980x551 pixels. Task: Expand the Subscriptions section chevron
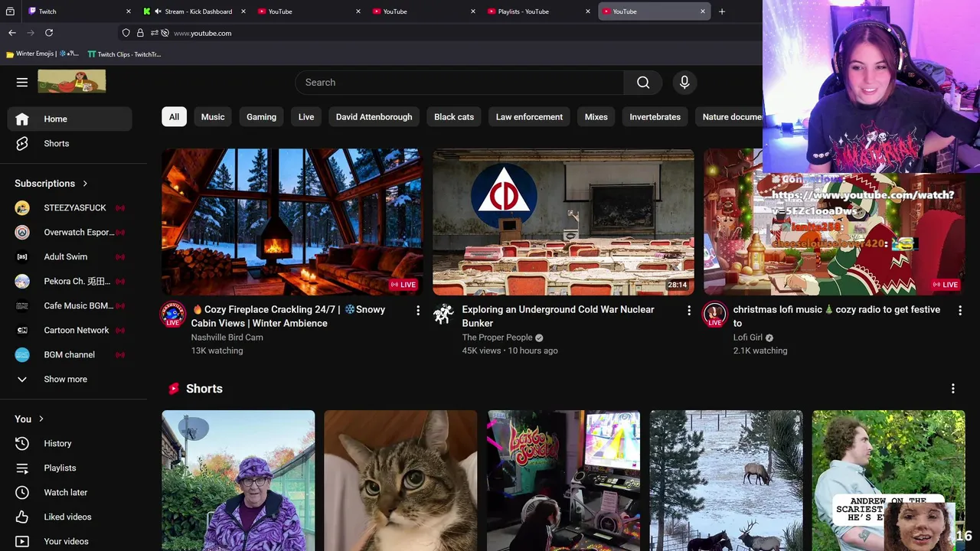click(x=85, y=184)
